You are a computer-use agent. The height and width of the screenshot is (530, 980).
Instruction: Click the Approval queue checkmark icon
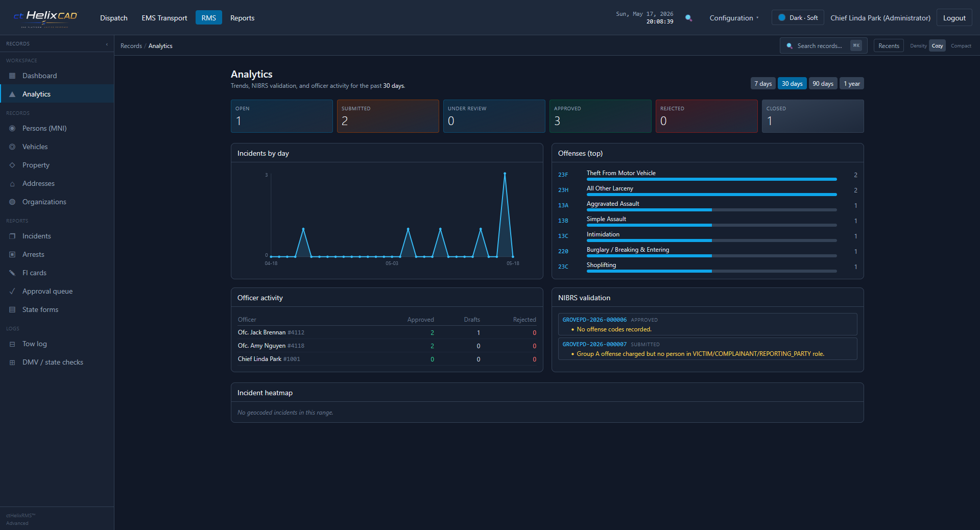tap(12, 291)
